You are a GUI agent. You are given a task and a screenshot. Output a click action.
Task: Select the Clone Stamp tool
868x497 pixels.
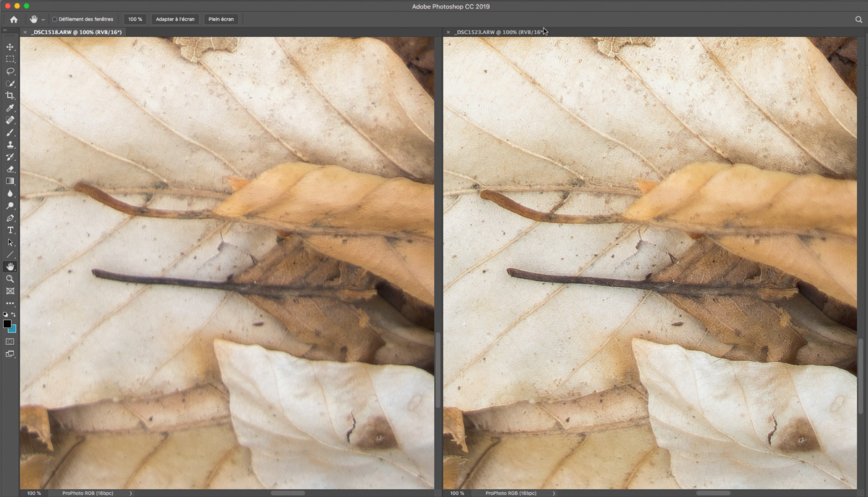click(x=10, y=145)
